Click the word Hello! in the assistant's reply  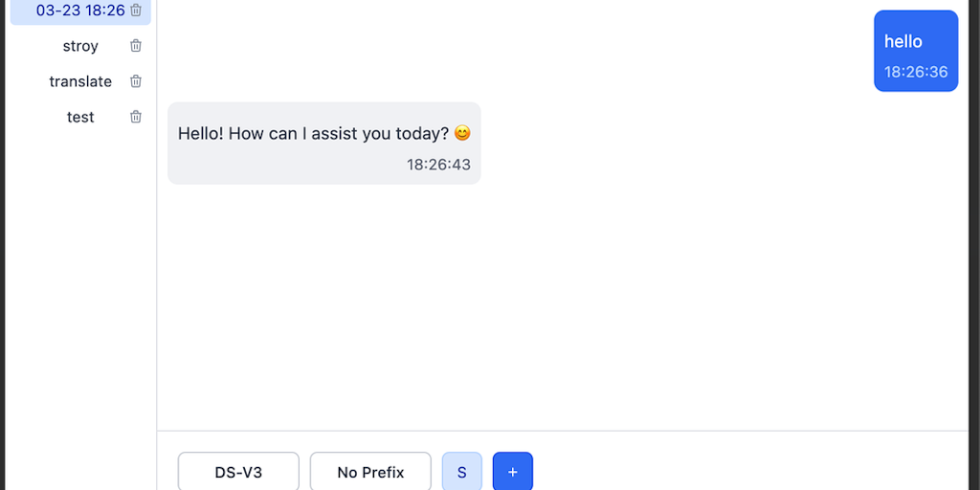click(201, 133)
